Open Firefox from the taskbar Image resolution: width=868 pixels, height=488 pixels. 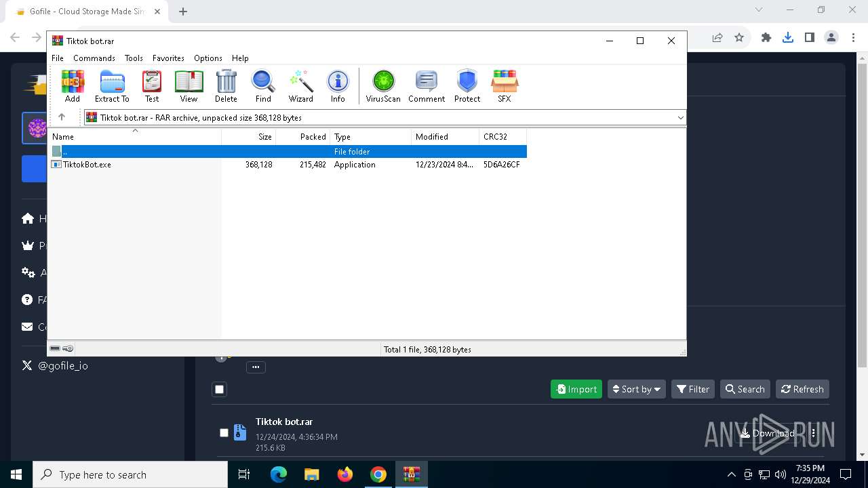click(x=345, y=474)
